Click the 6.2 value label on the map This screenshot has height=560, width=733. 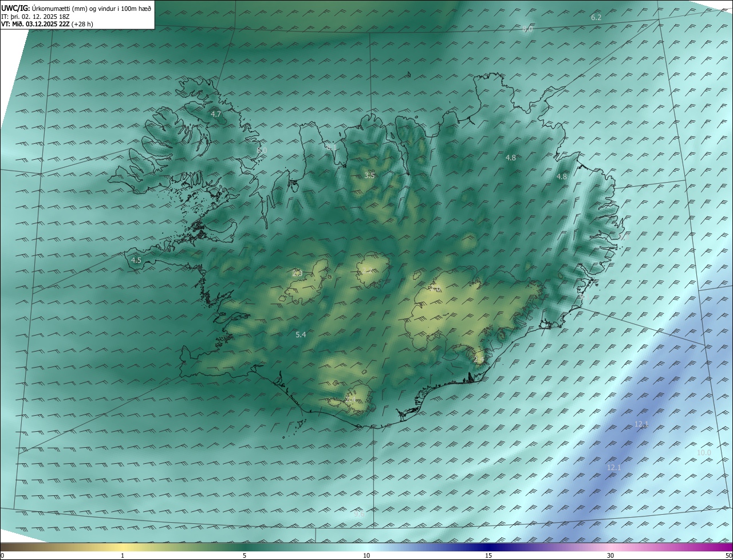(596, 17)
